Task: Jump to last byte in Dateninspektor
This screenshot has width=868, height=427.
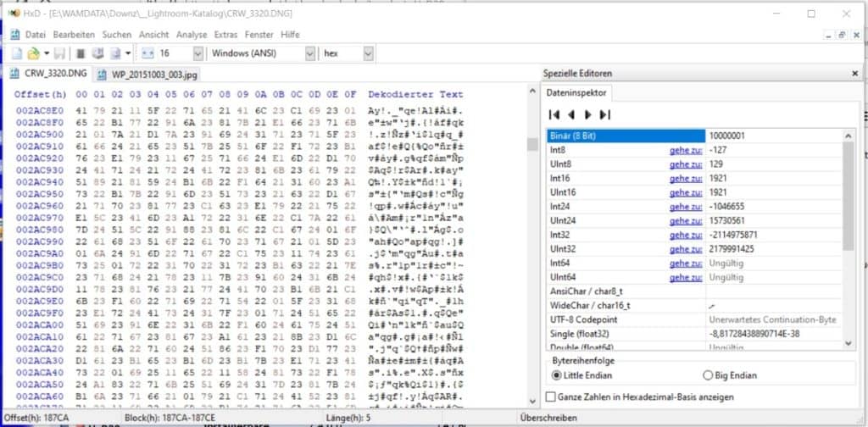Action: [x=605, y=115]
